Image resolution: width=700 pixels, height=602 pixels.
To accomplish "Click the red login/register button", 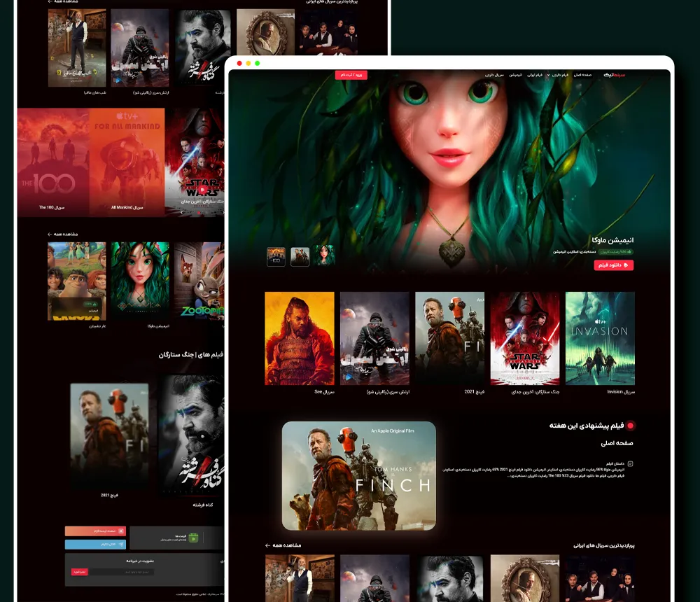I will click(351, 75).
